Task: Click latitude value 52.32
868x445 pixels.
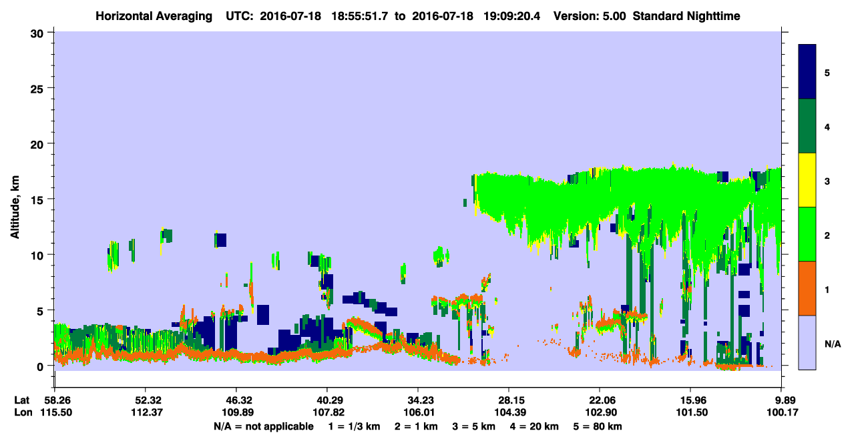Action: 146,400
